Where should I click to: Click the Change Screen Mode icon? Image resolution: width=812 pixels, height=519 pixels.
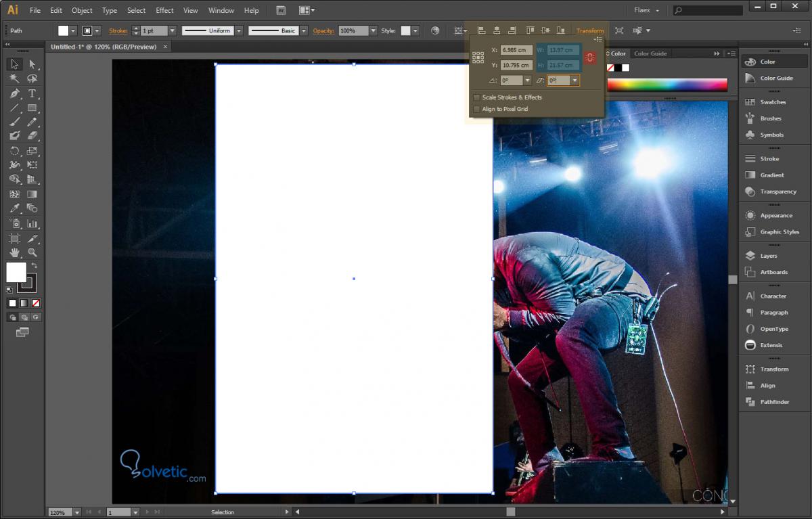click(x=22, y=332)
